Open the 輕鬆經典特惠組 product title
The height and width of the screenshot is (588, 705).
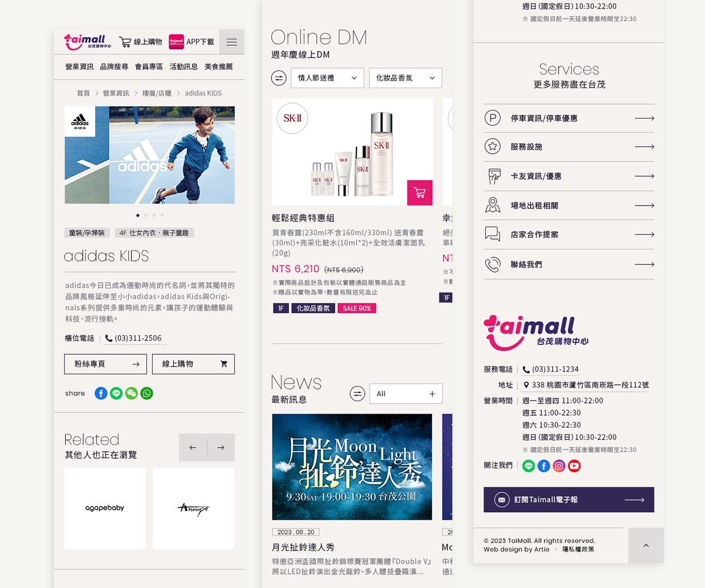click(x=303, y=218)
